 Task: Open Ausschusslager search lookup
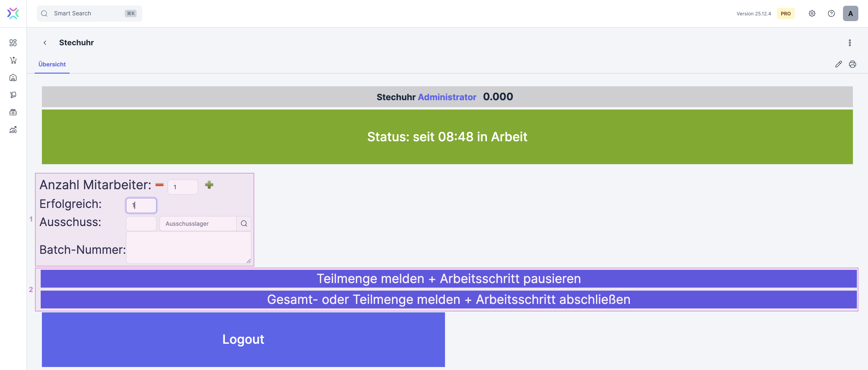click(x=244, y=224)
